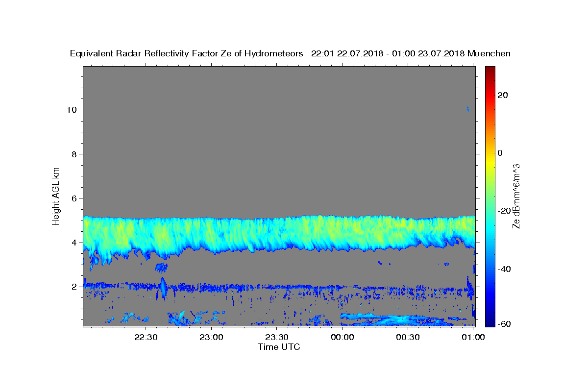Click the height tick label '4'

pos(74,243)
